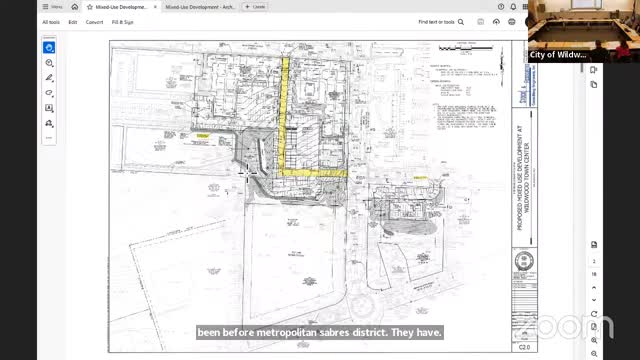This screenshot has height=360, width=640.
Task: Click the page display settings icon on right rail
Action: pos(594,244)
